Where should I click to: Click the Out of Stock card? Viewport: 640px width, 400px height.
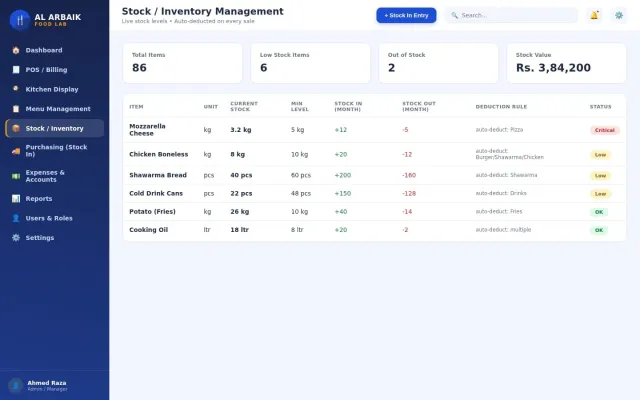click(438, 63)
